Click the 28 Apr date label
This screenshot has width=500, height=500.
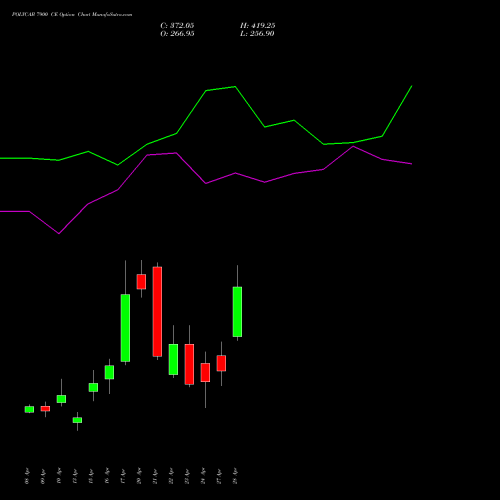pos(235,476)
